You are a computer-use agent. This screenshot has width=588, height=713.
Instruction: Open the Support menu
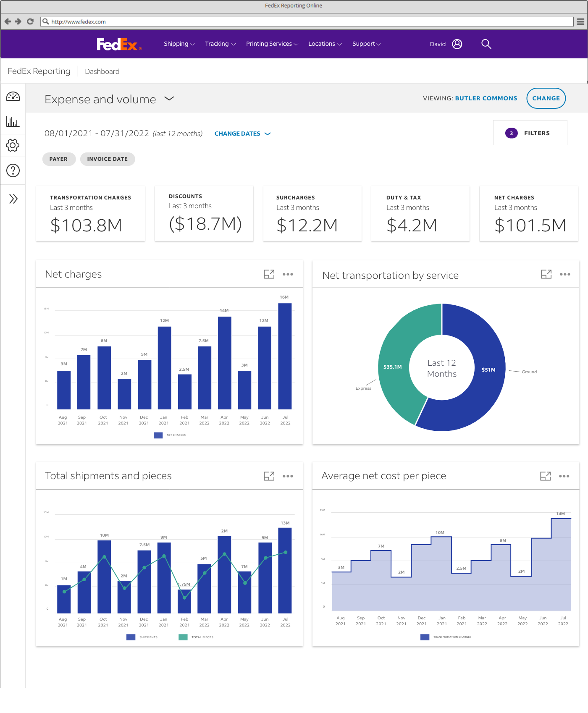367,44
